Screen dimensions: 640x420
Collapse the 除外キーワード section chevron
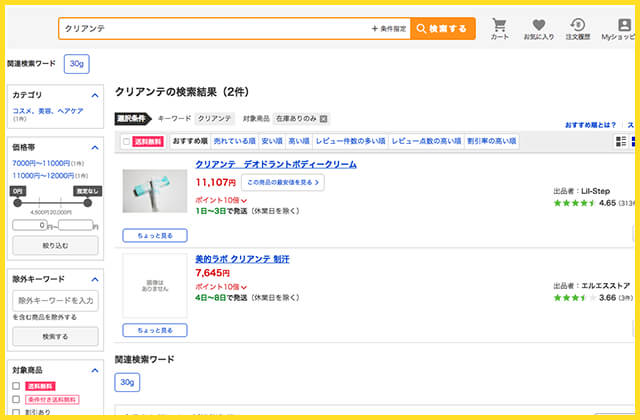tap(95, 279)
